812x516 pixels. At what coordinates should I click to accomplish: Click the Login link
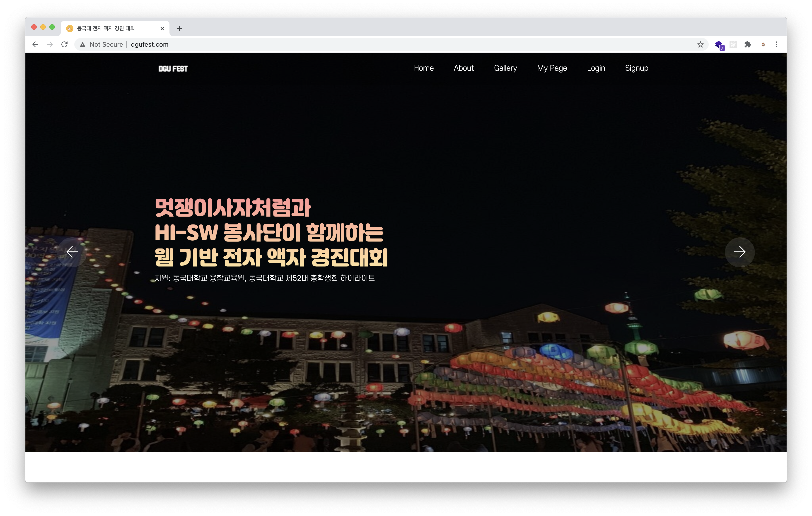596,68
